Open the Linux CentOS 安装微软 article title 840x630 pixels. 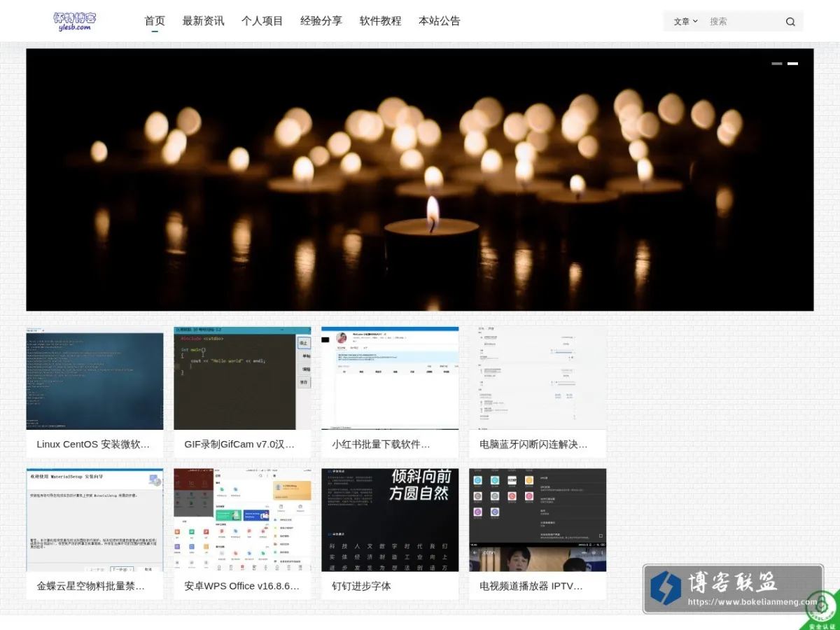(x=94, y=444)
